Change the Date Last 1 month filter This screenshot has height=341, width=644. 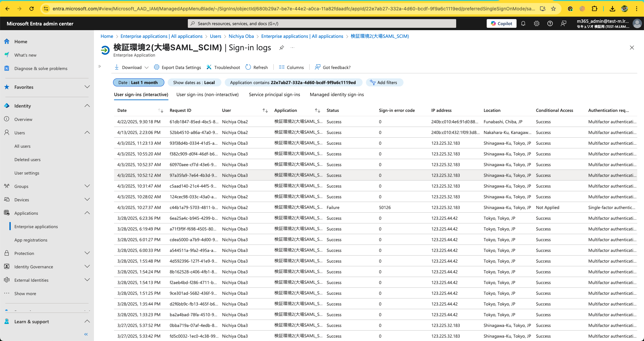tap(139, 82)
